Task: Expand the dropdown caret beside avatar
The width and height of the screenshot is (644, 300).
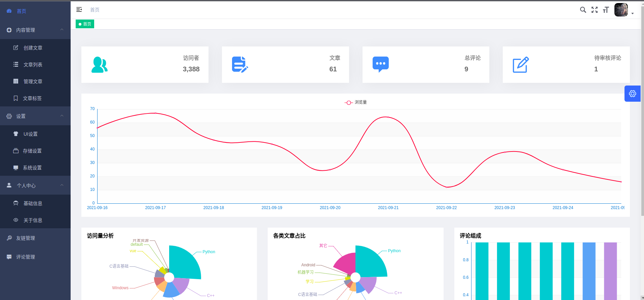Action: [x=633, y=13]
